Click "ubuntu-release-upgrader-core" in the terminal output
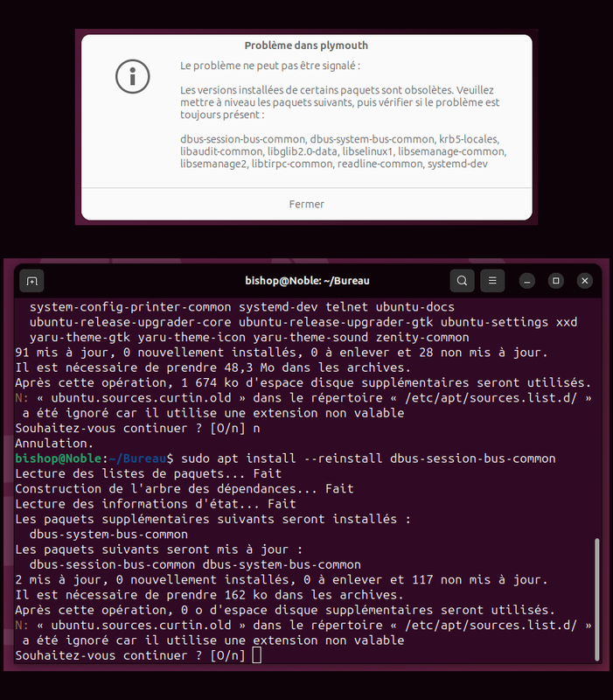Image resolution: width=613 pixels, height=700 pixels. click(x=130, y=322)
